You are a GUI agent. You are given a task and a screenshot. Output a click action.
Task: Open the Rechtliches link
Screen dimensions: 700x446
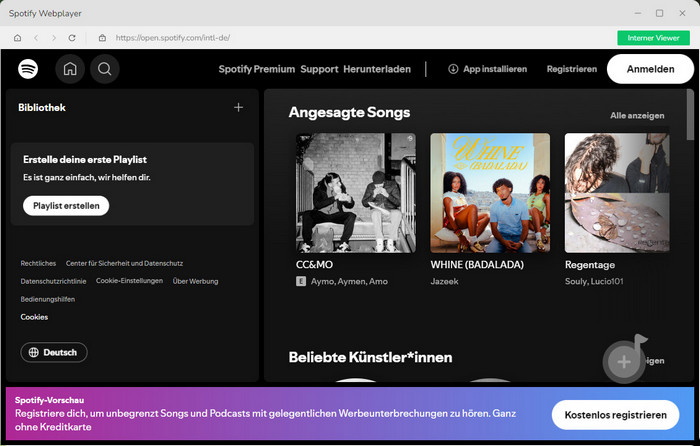[x=38, y=263]
